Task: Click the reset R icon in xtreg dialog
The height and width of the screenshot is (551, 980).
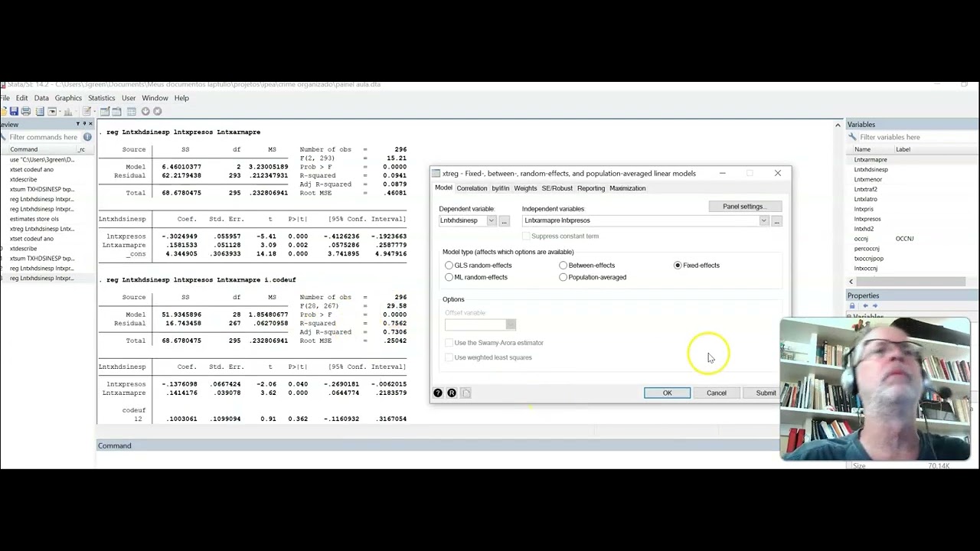Action: click(452, 393)
